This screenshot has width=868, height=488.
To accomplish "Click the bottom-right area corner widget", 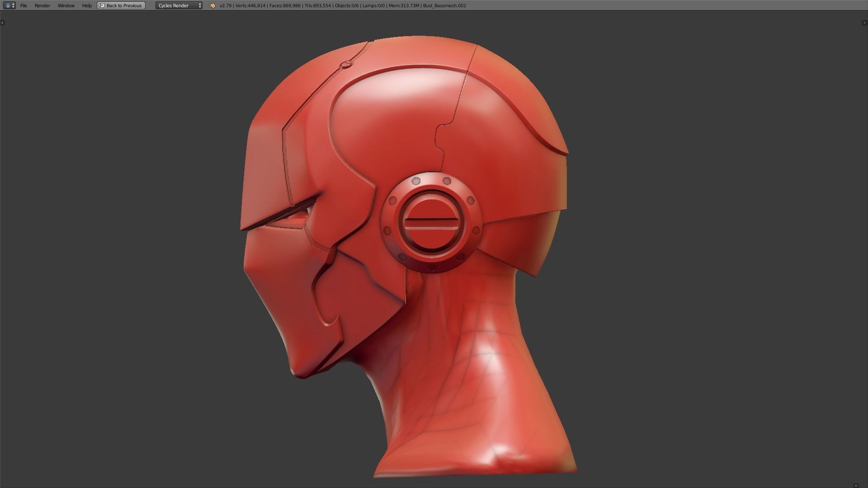I will pyautogui.click(x=856, y=485).
